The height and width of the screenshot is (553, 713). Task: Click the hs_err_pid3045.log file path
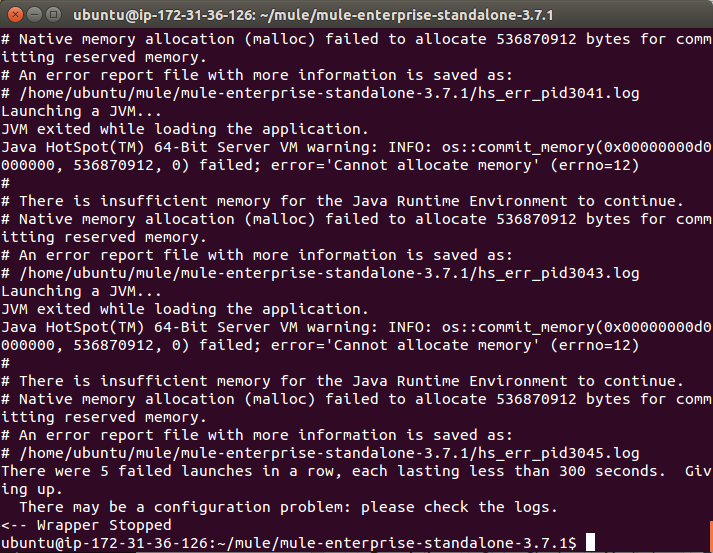click(329, 453)
